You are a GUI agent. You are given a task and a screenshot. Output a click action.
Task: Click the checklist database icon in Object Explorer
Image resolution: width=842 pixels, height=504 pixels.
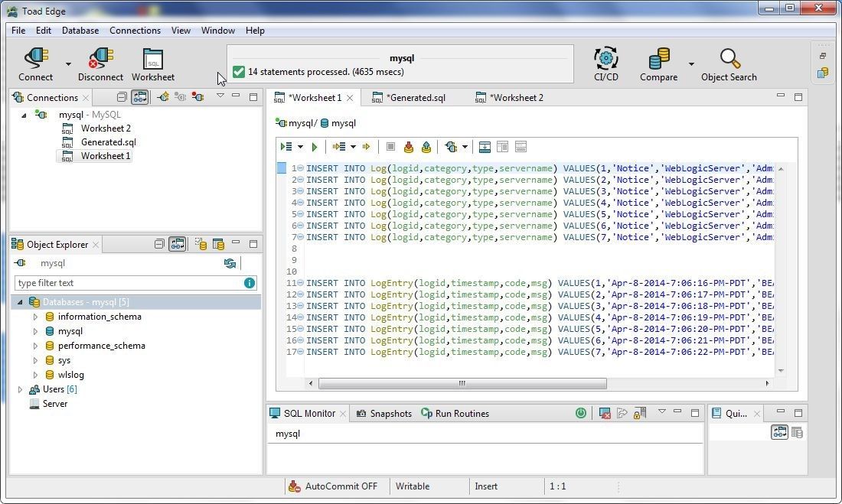pyautogui.click(x=201, y=244)
